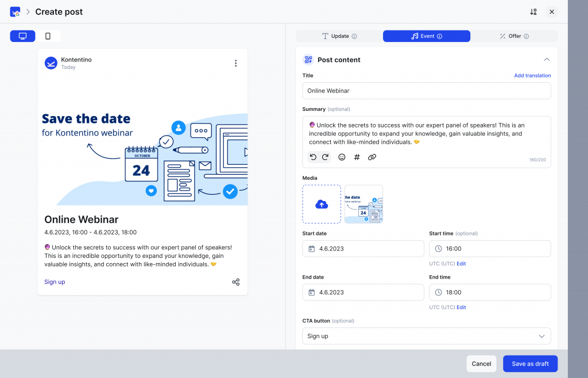Screen dimensions: 588x378
Task: Click the insert link icon in Summary
Action: (372, 157)
